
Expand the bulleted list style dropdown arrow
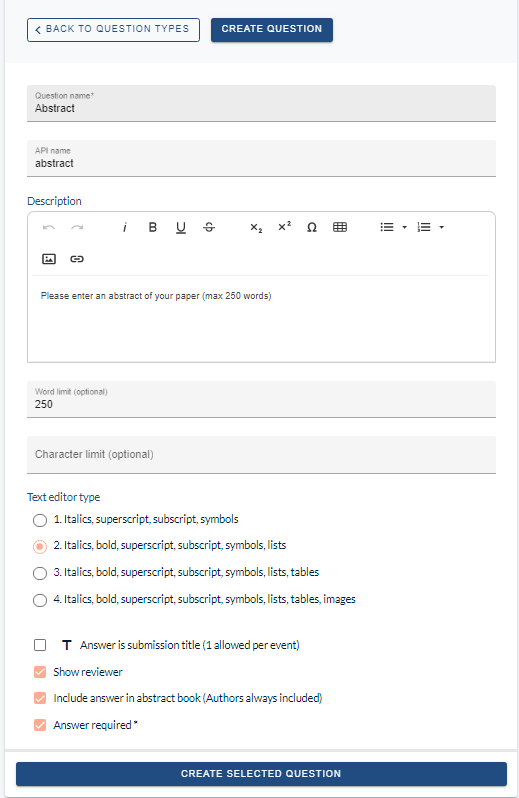point(405,227)
